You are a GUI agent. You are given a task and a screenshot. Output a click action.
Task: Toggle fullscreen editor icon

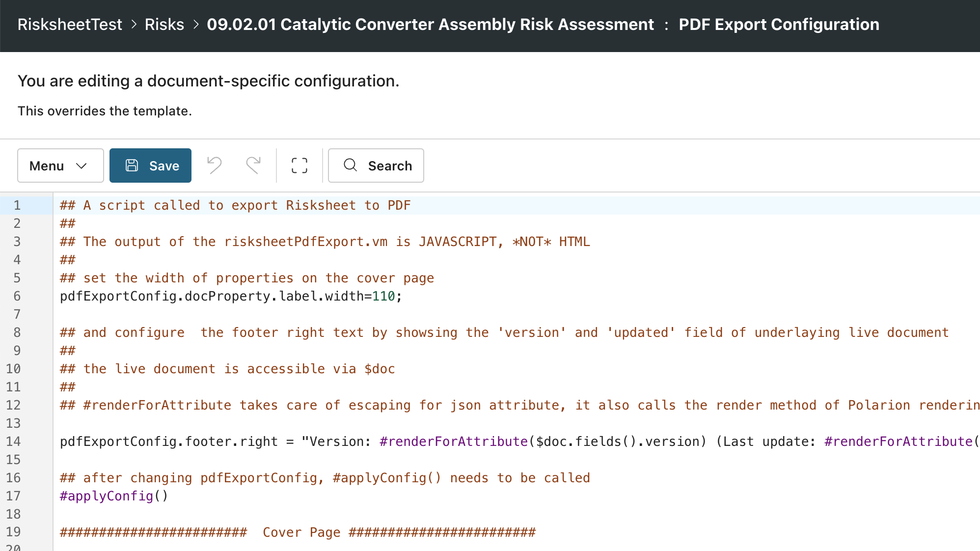tap(299, 165)
